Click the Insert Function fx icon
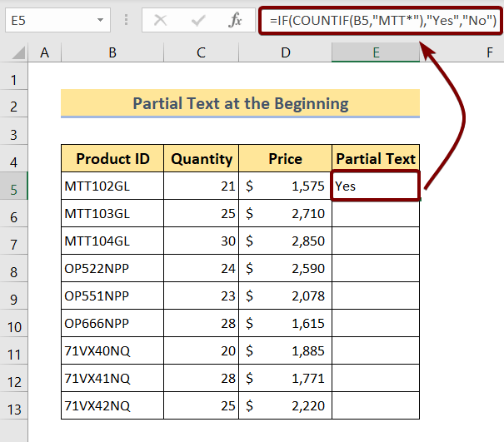 (x=236, y=19)
